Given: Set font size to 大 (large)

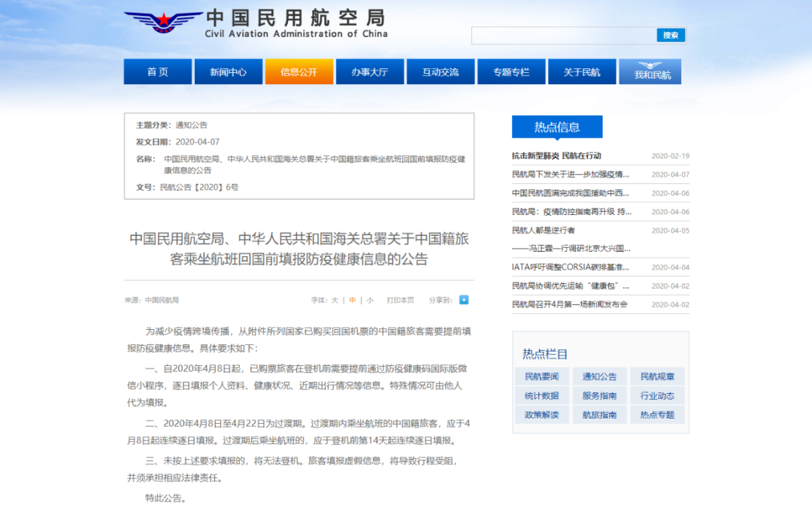Looking at the screenshot, I should click(335, 300).
